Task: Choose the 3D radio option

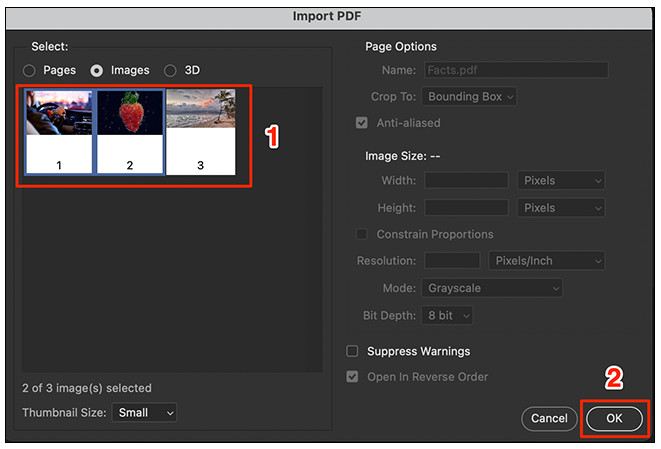Action: 170,71
